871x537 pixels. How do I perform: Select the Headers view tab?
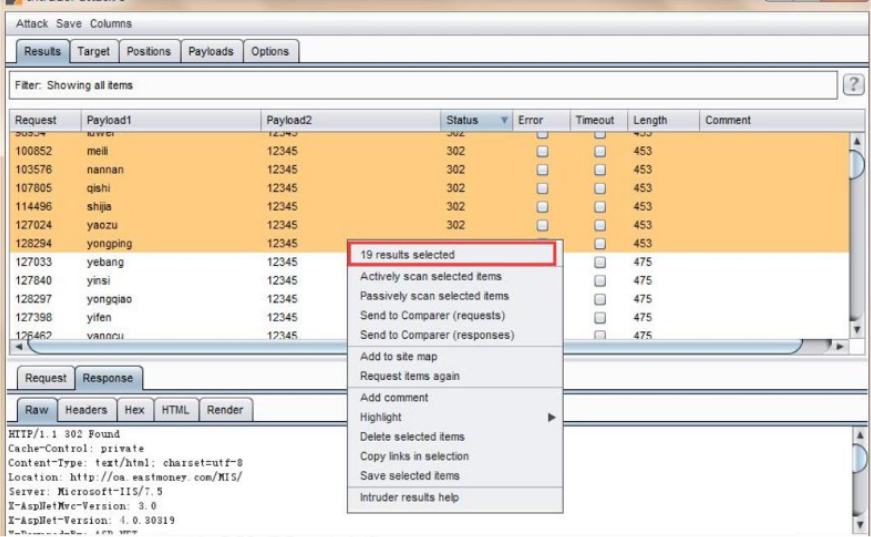[x=86, y=410]
